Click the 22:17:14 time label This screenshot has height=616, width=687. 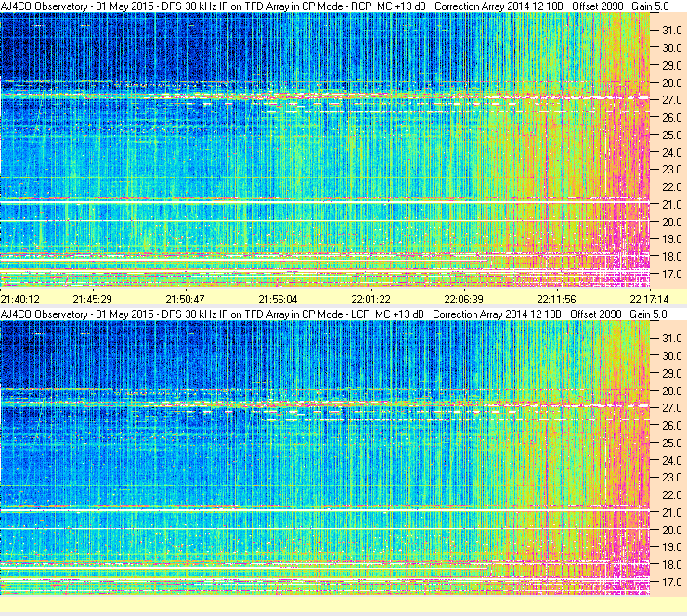click(649, 300)
